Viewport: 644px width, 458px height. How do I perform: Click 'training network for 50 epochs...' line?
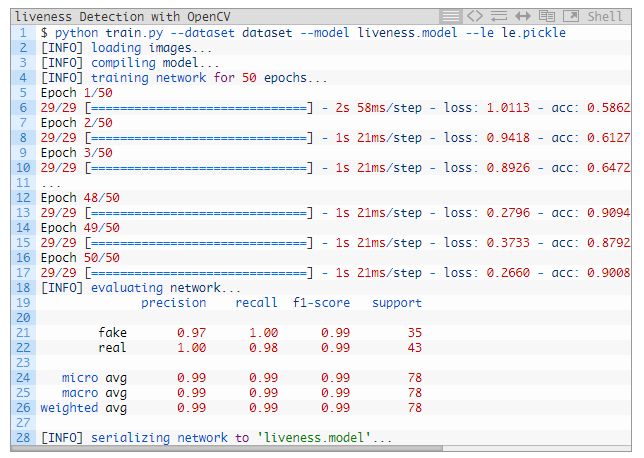(209, 78)
